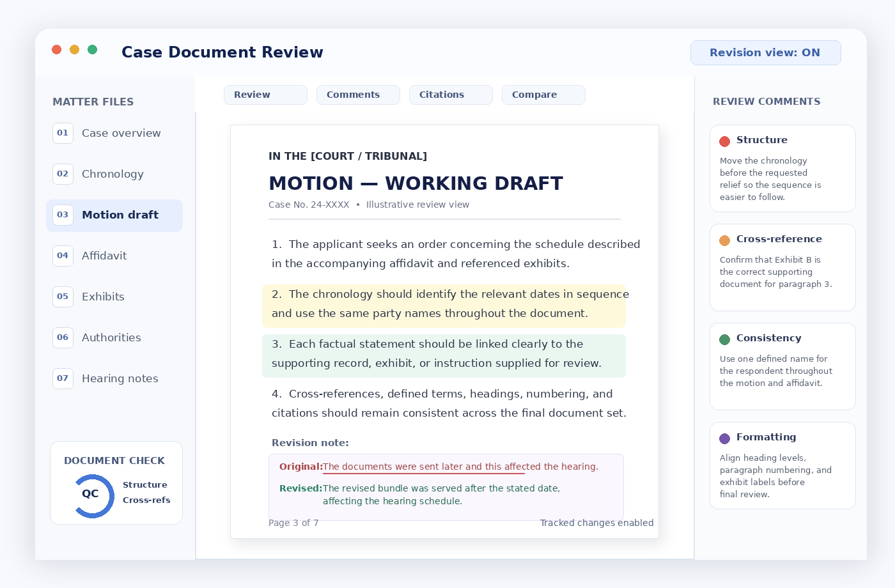Select the Chronology file entry
895x588 pixels.
tap(114, 174)
